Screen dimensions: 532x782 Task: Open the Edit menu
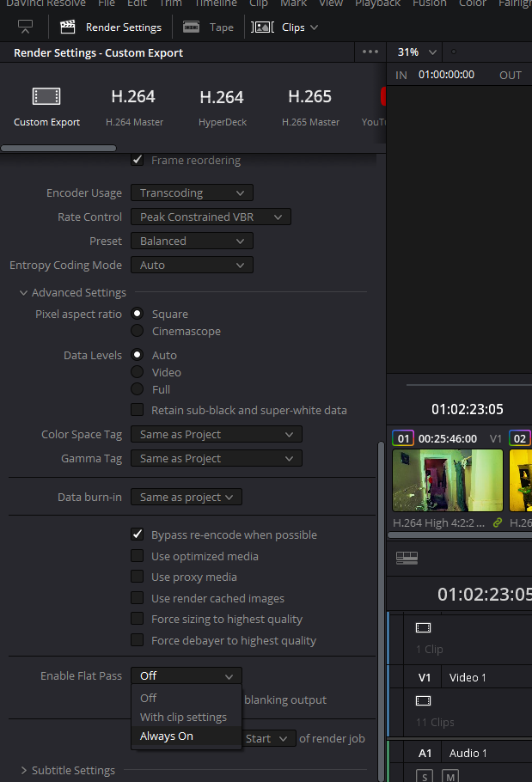point(137,3)
